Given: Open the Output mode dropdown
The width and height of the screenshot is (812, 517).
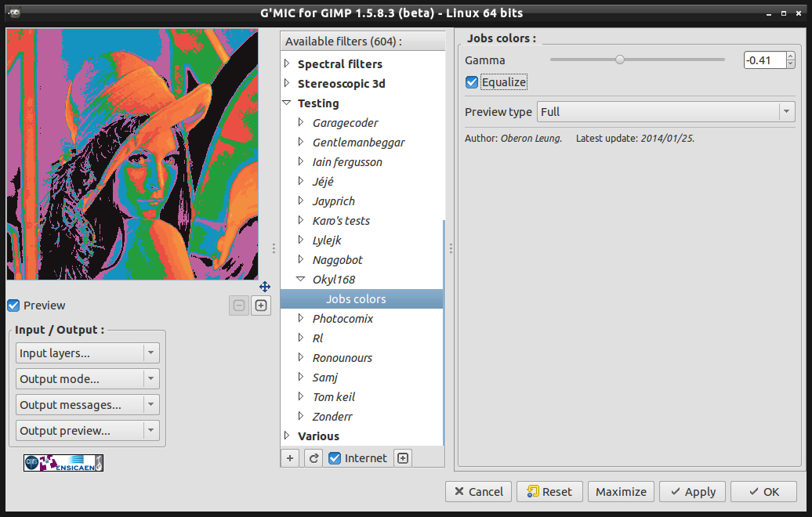Looking at the screenshot, I should coord(88,379).
